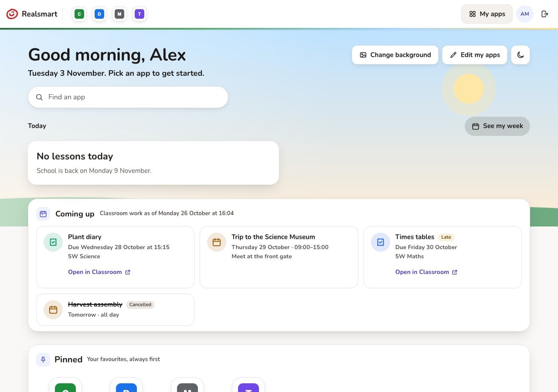Image resolution: width=558 pixels, height=392 pixels.
Task: Click the "5W Science" class label
Action: point(84,256)
